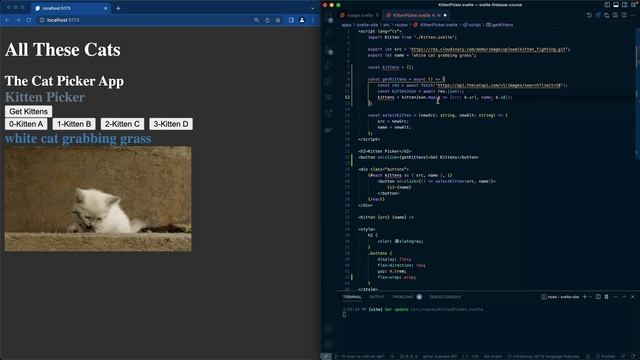
Task: Split the editor to the right
Action: coord(624,15)
